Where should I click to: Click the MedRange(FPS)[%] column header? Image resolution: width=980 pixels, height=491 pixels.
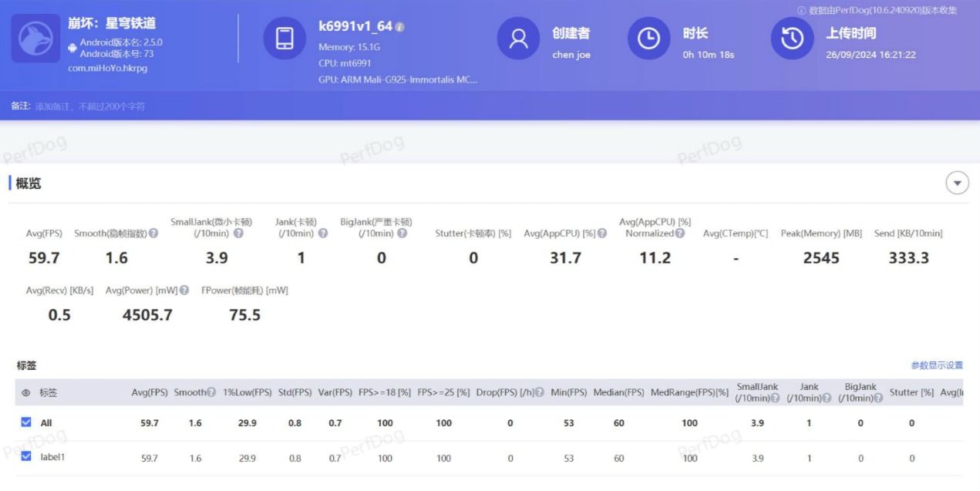point(689,392)
